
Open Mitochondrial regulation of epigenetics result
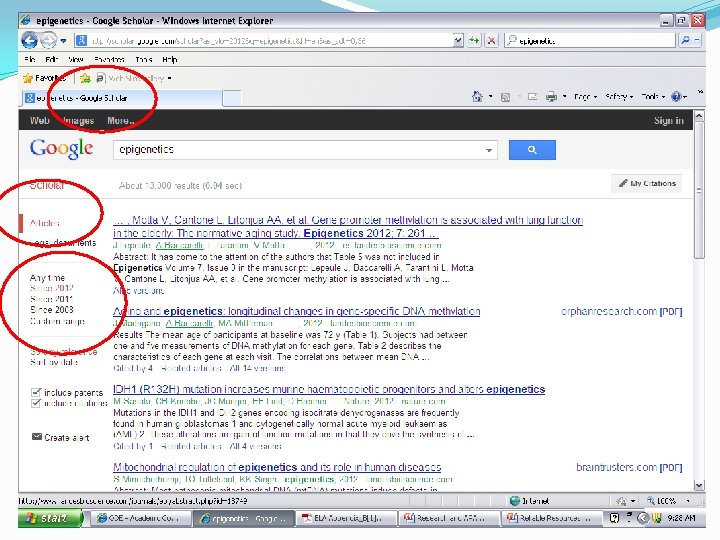click(277, 467)
